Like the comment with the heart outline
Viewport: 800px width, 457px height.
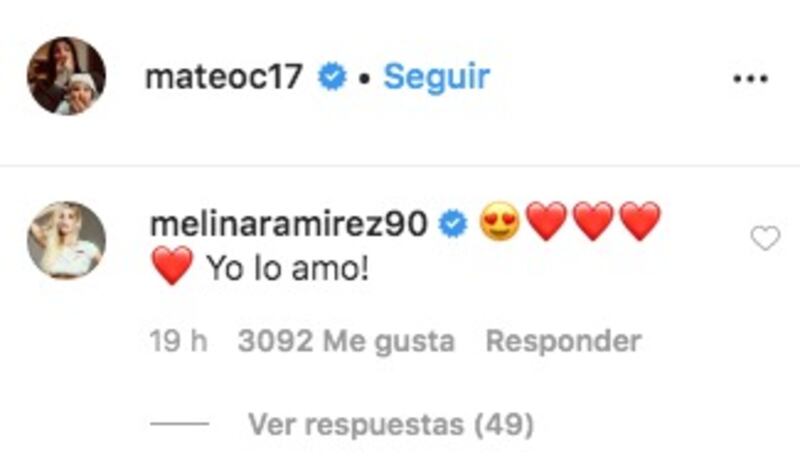pos(765,238)
